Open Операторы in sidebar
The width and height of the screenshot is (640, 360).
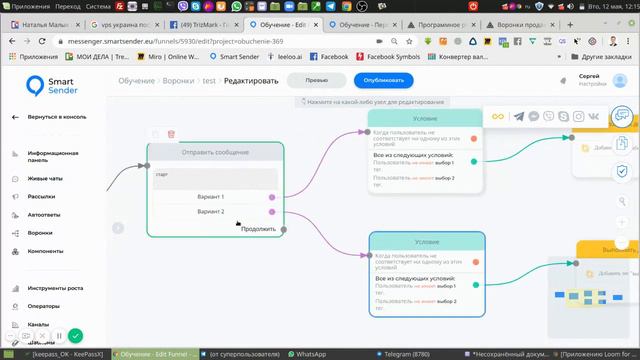(x=43, y=306)
